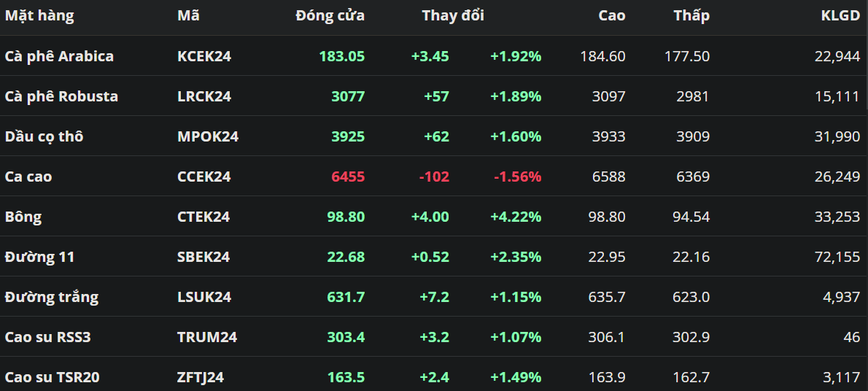
Task: Select the Bông commodity row
Action: point(23,217)
